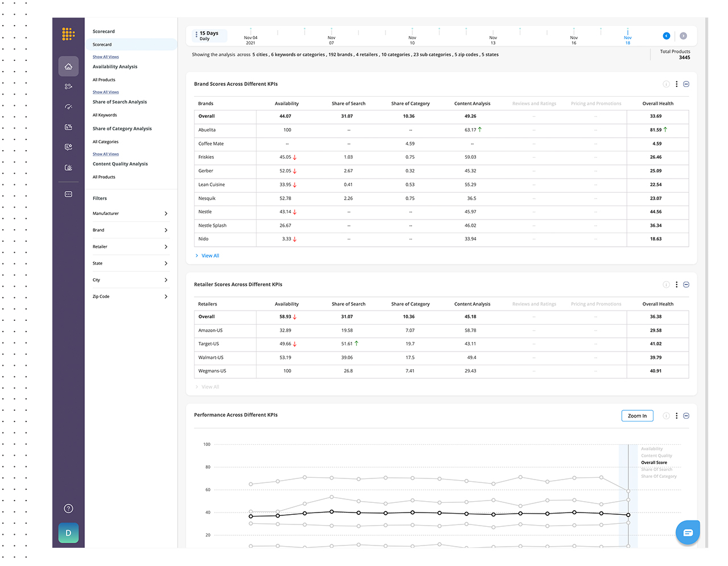728x566 pixels.
Task: Open Brand Scores three-dot options menu
Action: click(676, 84)
